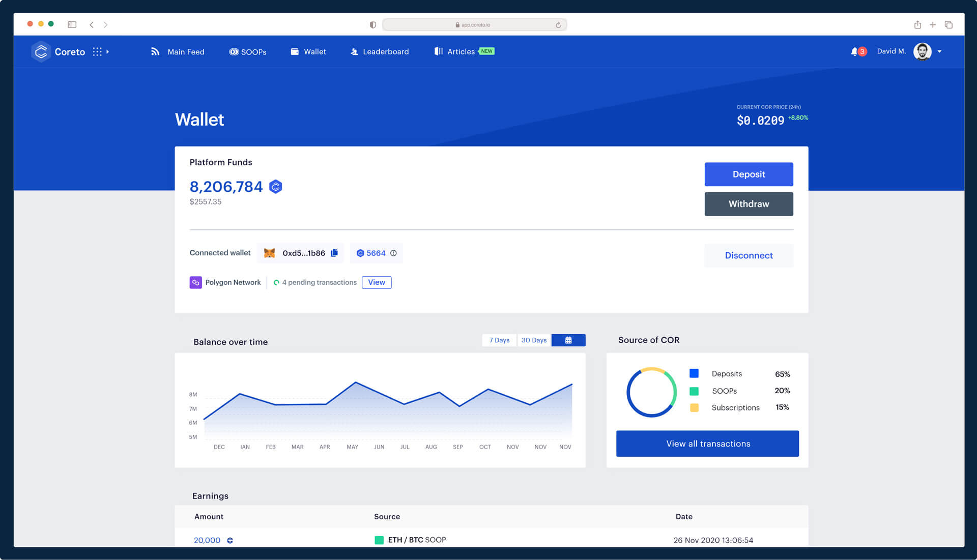Open the calendar date range picker
Viewport: 977px width, 560px height.
point(568,340)
